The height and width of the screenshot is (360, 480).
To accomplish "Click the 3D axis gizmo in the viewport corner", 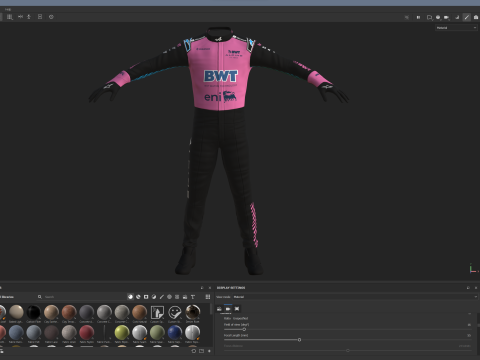I will coord(473,269).
